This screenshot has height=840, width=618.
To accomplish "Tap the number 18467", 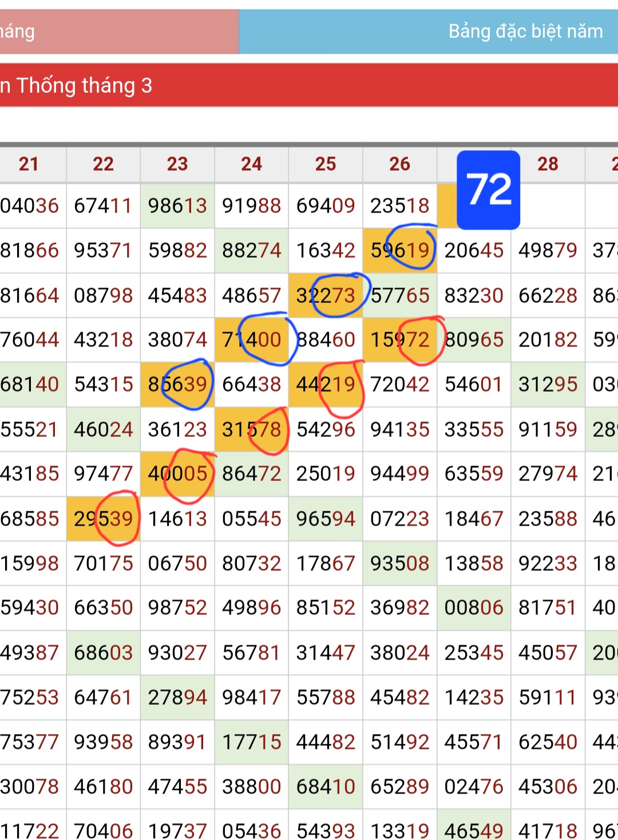I will (x=474, y=519).
